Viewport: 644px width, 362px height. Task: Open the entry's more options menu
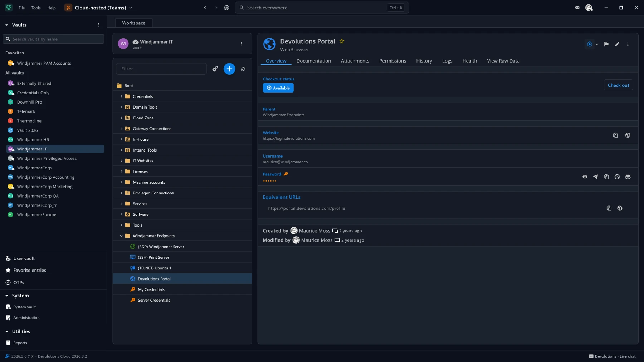(x=628, y=44)
